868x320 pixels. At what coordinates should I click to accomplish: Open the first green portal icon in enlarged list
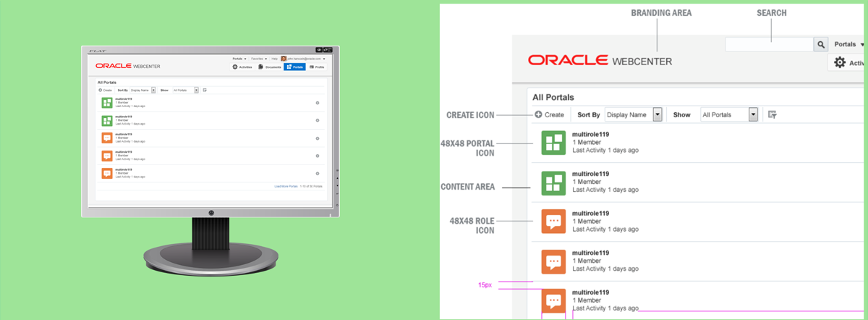[x=553, y=143]
